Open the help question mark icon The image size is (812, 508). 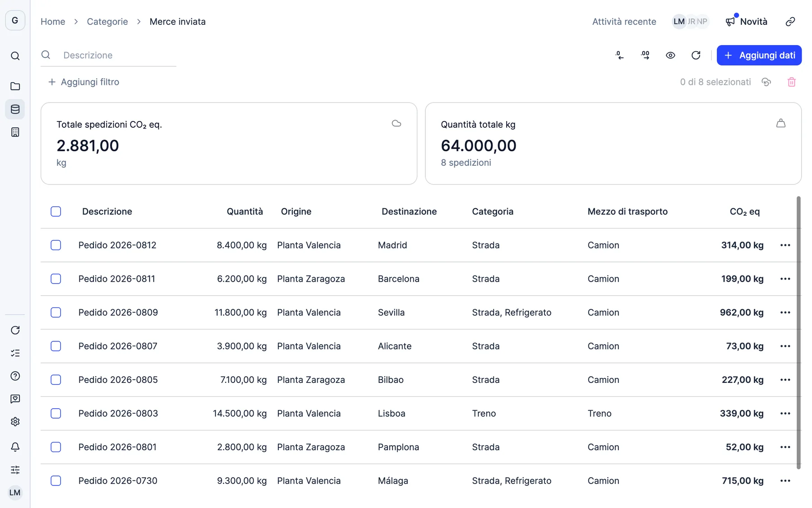pyautogui.click(x=15, y=376)
